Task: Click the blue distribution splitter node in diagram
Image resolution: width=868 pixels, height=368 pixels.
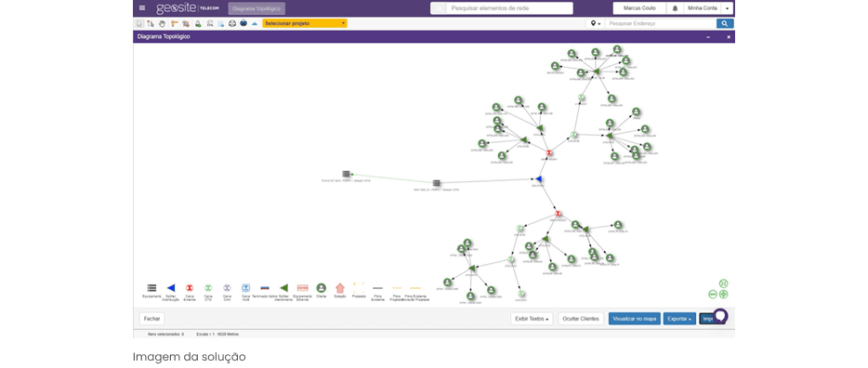Action: pyautogui.click(x=539, y=179)
